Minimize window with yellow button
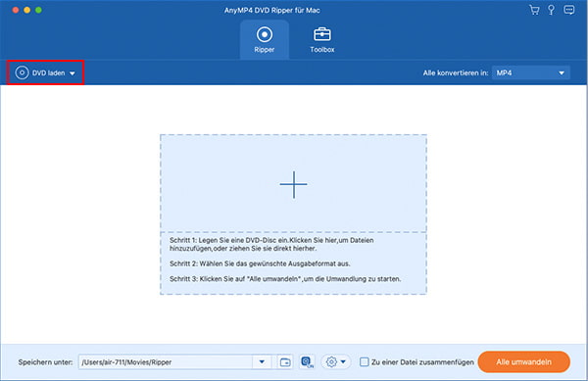 pyautogui.click(x=27, y=10)
